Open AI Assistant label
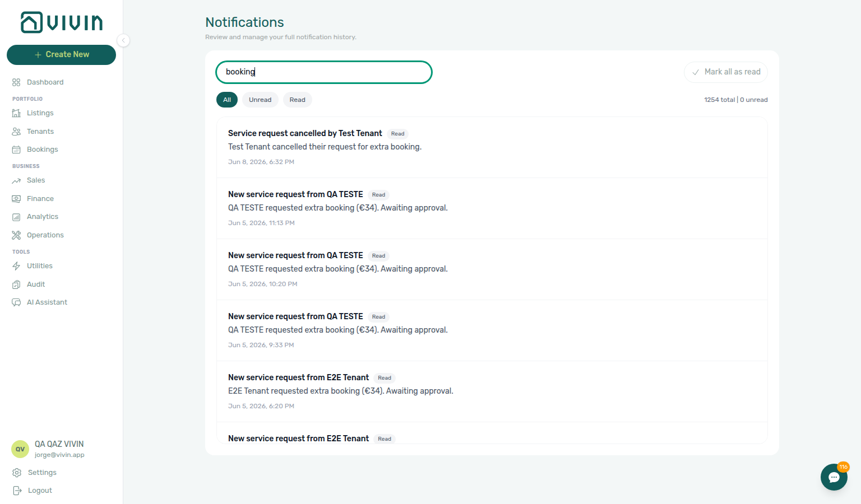Screen dimensions: 861x504 pyautogui.click(x=47, y=302)
